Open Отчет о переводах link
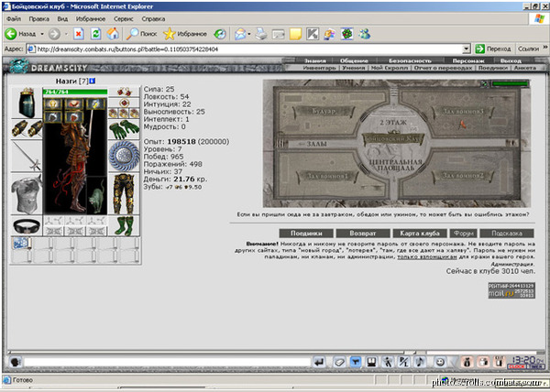The height and width of the screenshot is (392, 550). pos(443,68)
